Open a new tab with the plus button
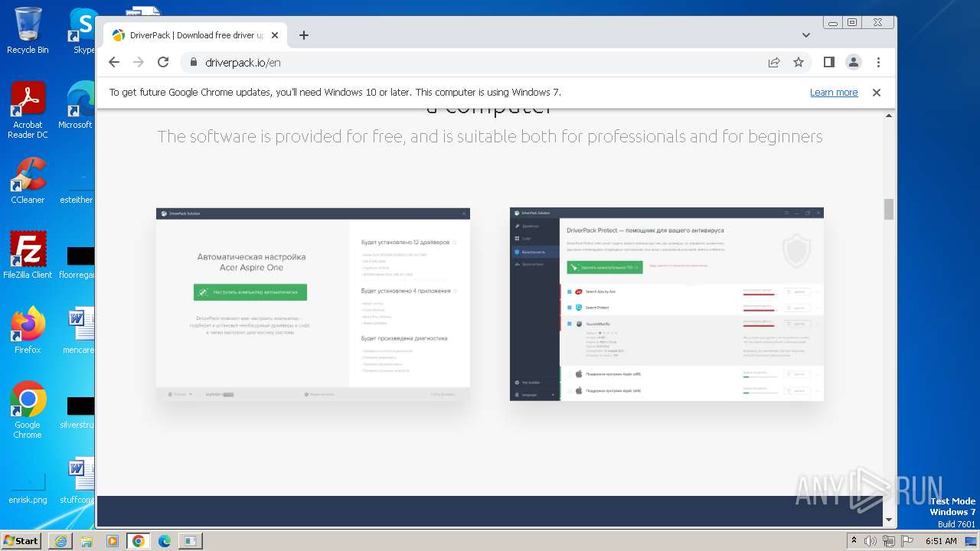This screenshot has width=980, height=551. coord(304,35)
